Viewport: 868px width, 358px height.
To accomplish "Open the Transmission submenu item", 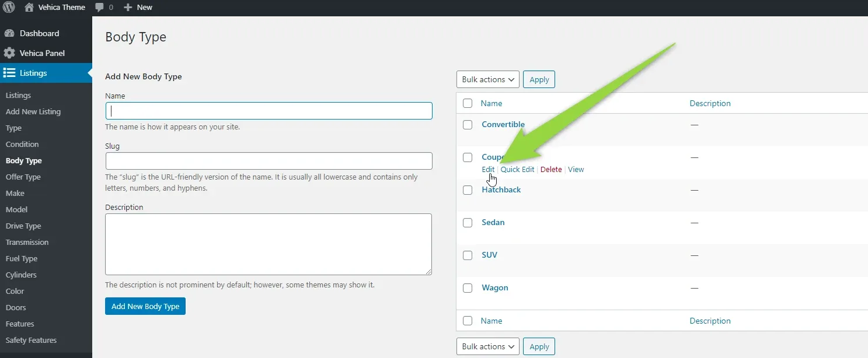I will [27, 242].
